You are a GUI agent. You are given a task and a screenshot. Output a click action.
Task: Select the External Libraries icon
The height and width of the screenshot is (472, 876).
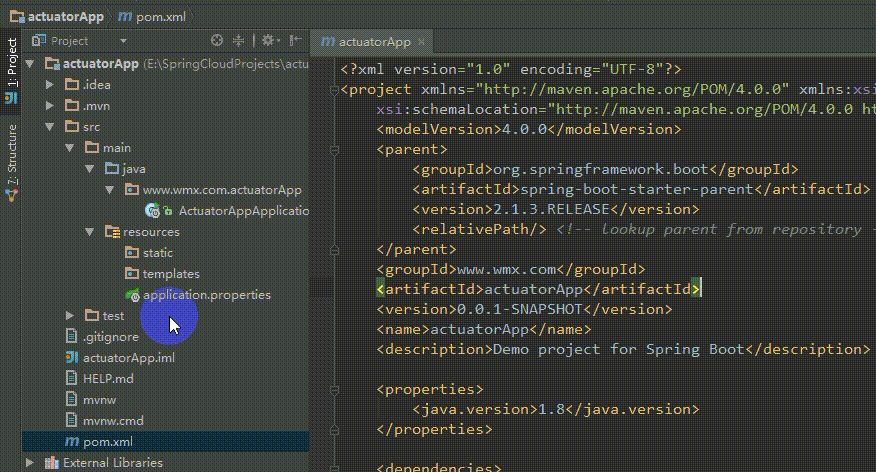[x=51, y=463]
